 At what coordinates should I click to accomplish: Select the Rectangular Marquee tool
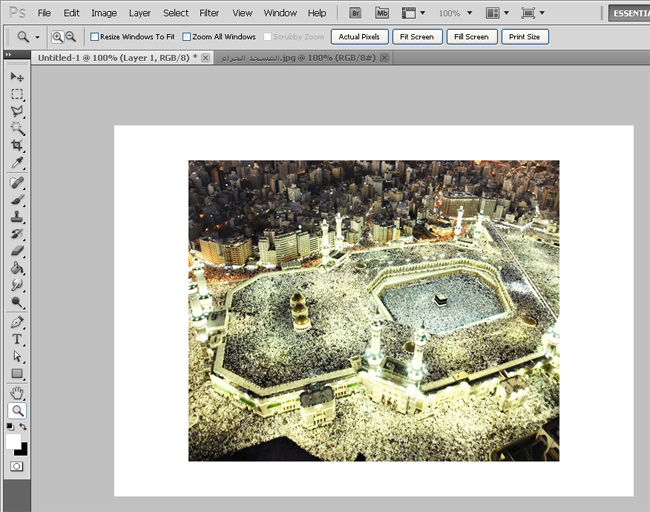[17, 94]
